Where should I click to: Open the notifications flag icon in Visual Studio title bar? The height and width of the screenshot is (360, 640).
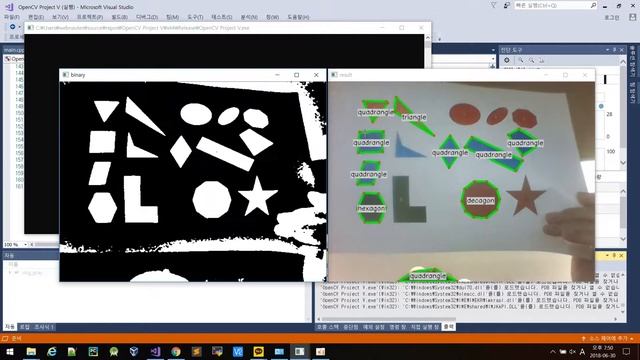[493, 5]
